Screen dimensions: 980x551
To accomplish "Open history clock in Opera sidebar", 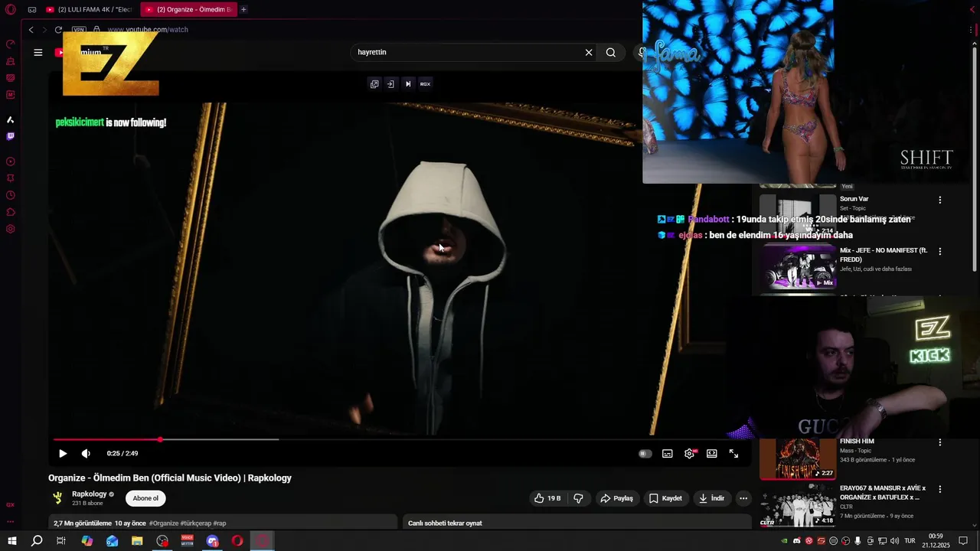I will pos(11,195).
